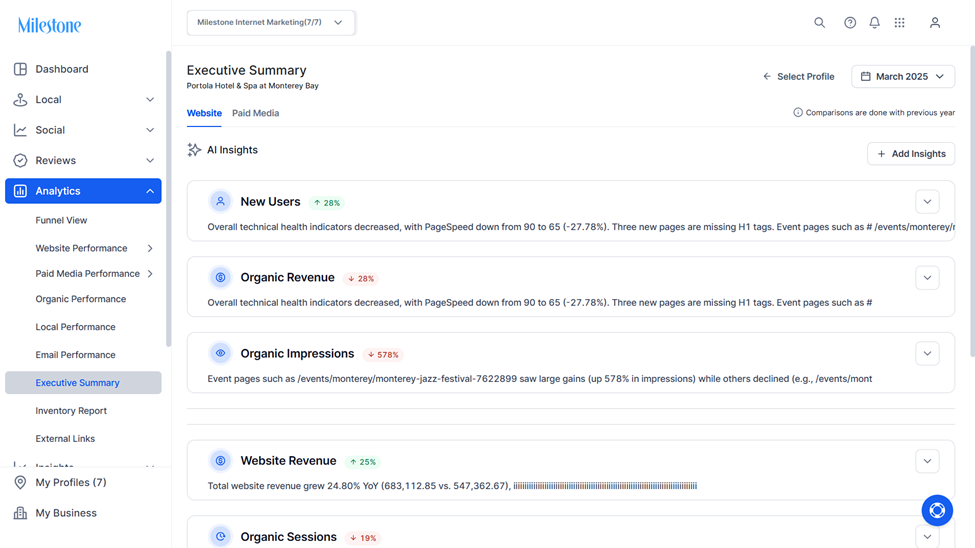
Task: Open My Business
Action: [66, 513]
